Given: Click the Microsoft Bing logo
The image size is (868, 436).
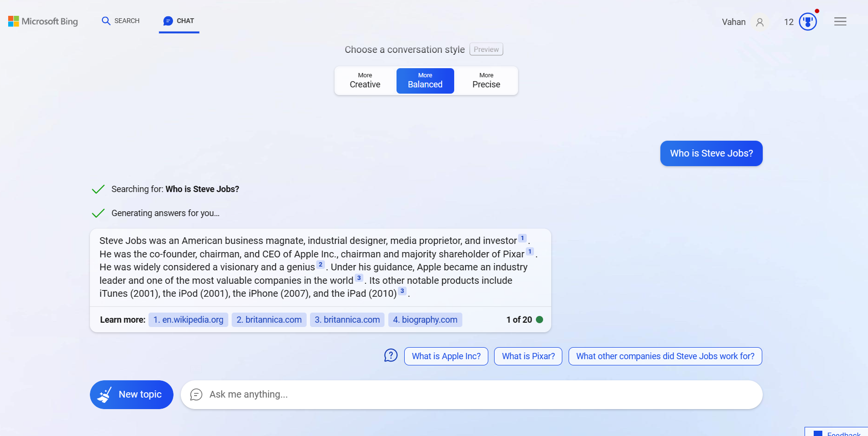Looking at the screenshot, I should [x=43, y=21].
